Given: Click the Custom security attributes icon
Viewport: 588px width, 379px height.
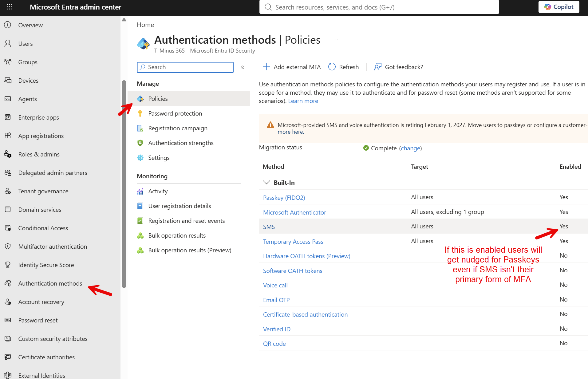Looking at the screenshot, I should coord(8,338).
